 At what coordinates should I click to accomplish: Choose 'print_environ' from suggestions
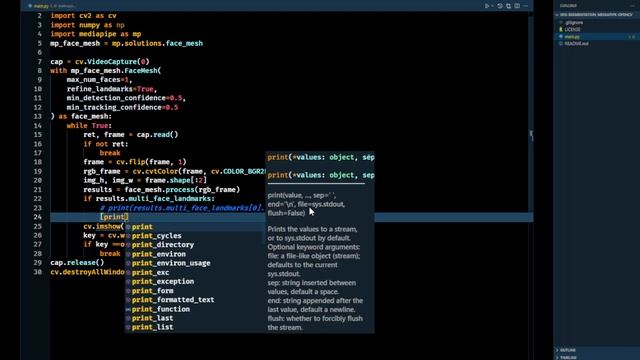(195, 254)
